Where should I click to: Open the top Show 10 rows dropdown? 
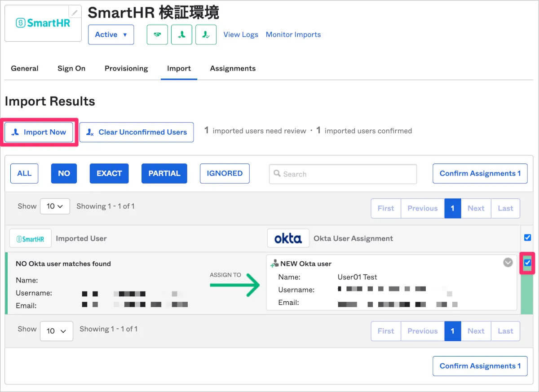point(55,207)
